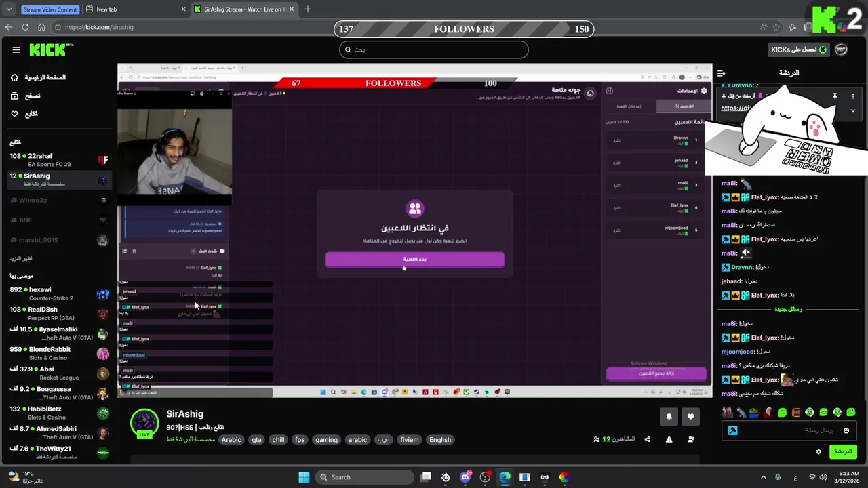Open Discord from the taskbar
Image resolution: width=868 pixels, height=488 pixels.
(x=465, y=477)
